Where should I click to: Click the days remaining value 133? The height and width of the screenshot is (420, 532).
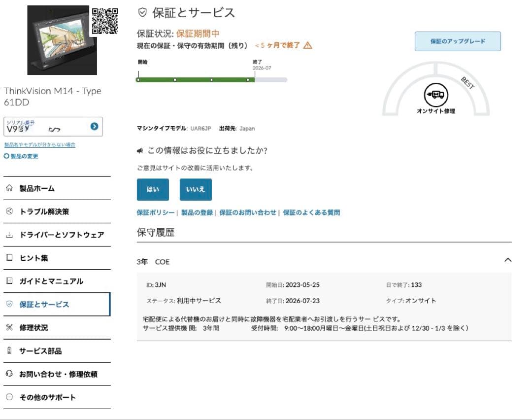pyautogui.click(x=416, y=285)
